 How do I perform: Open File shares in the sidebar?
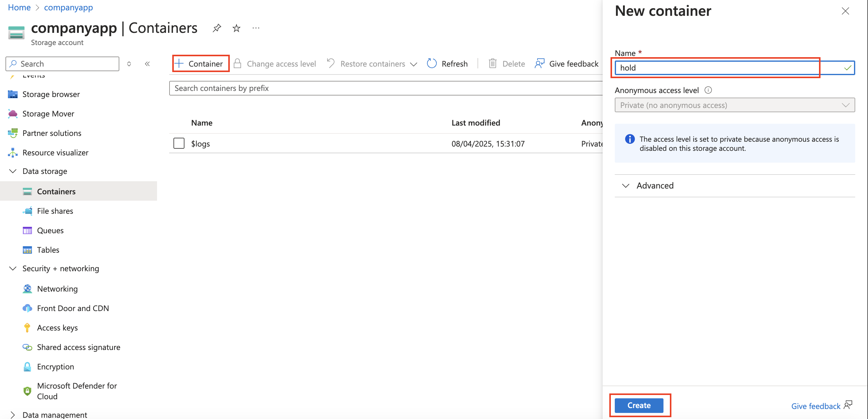coord(55,211)
